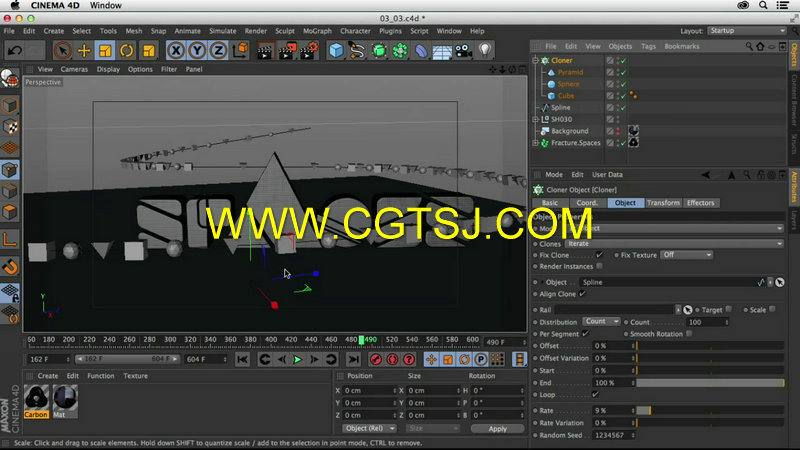Click the coordinate system icon
This screenshot has height=450, width=800.
[x=240, y=51]
